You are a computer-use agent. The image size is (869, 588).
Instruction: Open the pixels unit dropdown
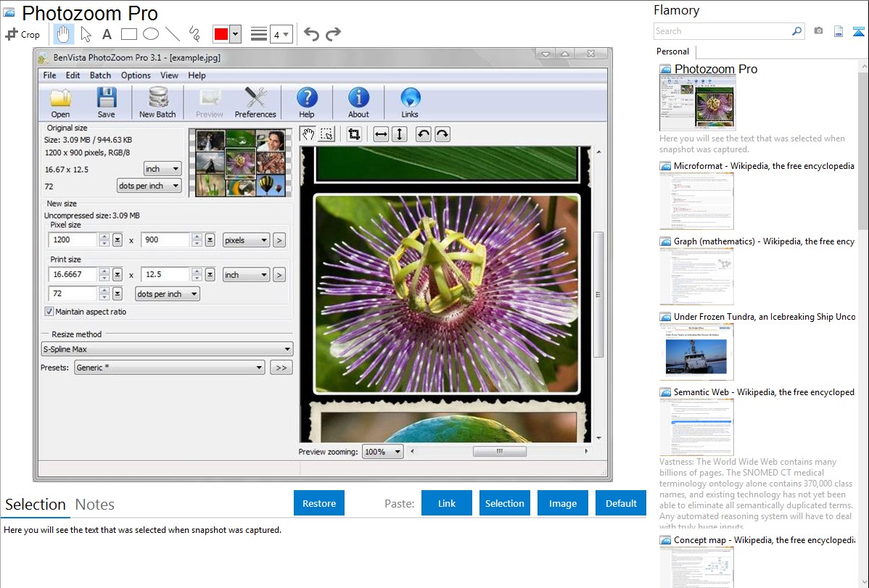(246, 240)
